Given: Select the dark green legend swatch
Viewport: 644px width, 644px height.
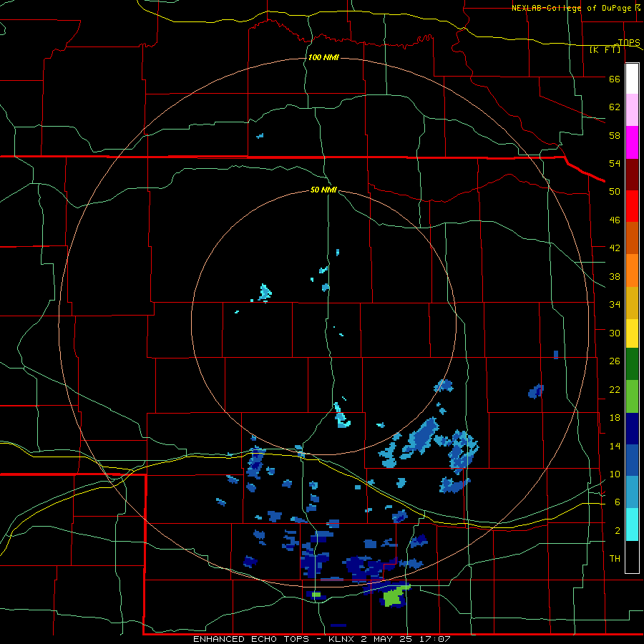Looking at the screenshot, I should 632,364.
